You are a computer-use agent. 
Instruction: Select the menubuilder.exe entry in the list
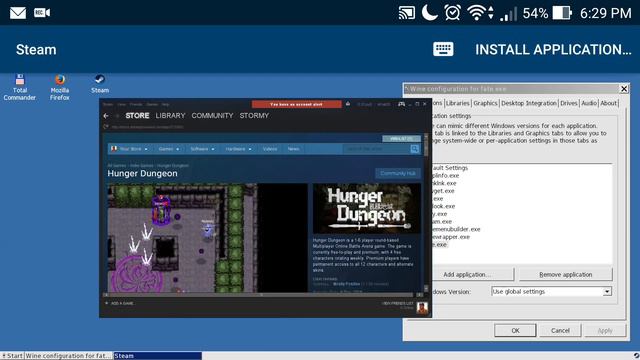(x=456, y=229)
